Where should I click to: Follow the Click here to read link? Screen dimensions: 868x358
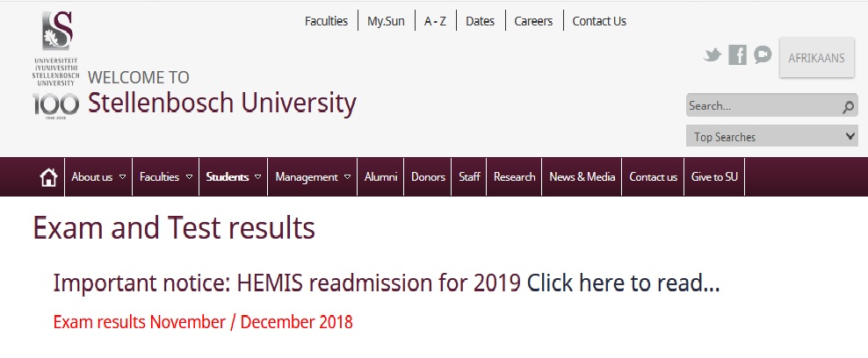(623, 284)
